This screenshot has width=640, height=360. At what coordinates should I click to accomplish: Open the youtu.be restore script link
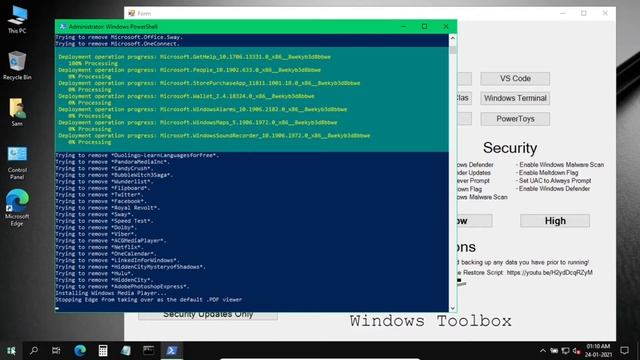(549, 272)
